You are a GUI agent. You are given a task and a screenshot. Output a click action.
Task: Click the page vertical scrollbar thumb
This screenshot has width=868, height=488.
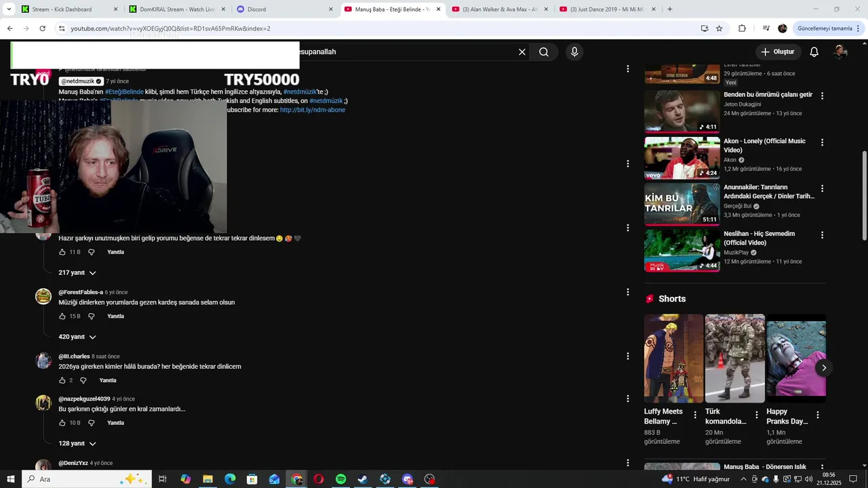(864, 195)
